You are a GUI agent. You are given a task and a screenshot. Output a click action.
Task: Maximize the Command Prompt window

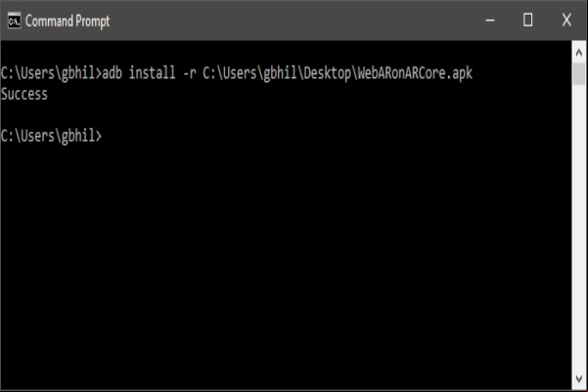[527, 21]
